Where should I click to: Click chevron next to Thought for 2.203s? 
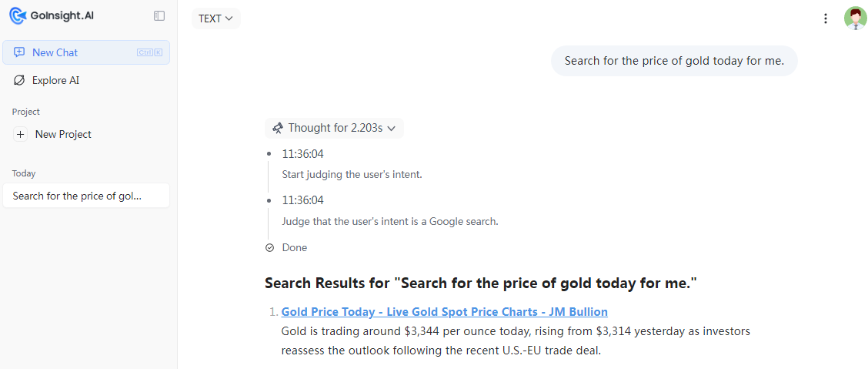coord(392,129)
